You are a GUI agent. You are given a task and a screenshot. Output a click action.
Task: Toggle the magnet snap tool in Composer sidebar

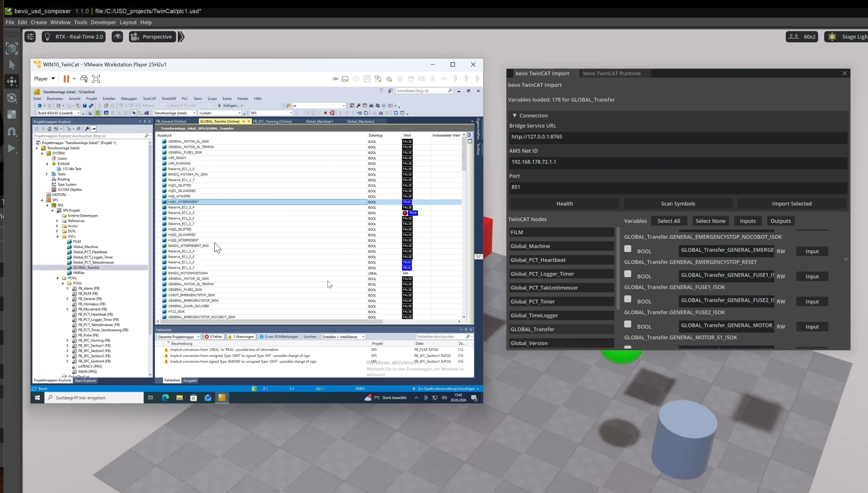12,132
